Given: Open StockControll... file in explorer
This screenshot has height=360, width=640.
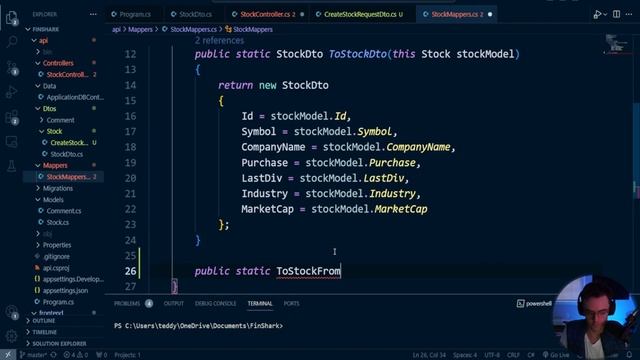Looking at the screenshot, I should (67, 75).
